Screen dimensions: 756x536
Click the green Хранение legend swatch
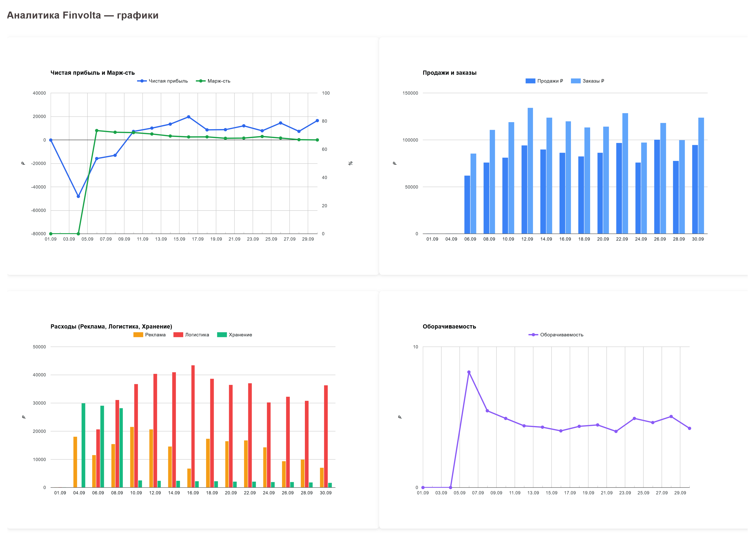click(x=222, y=335)
